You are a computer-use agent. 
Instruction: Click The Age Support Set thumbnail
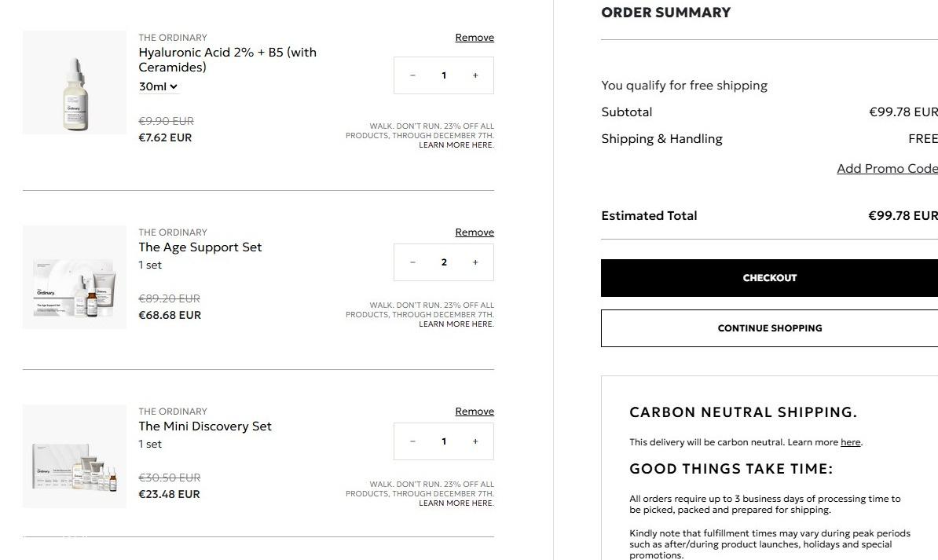click(x=75, y=277)
